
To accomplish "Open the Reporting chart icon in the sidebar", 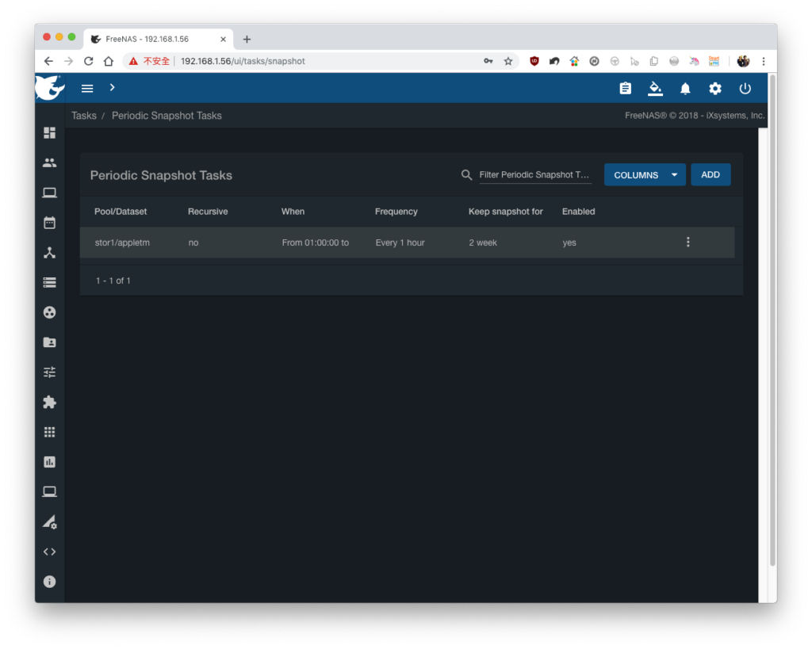I will [50, 462].
